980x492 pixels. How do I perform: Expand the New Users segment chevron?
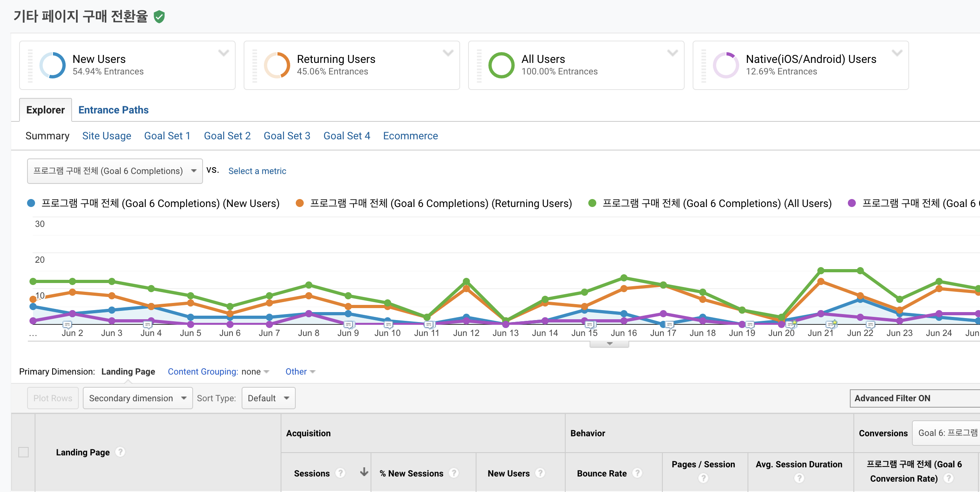click(x=224, y=53)
